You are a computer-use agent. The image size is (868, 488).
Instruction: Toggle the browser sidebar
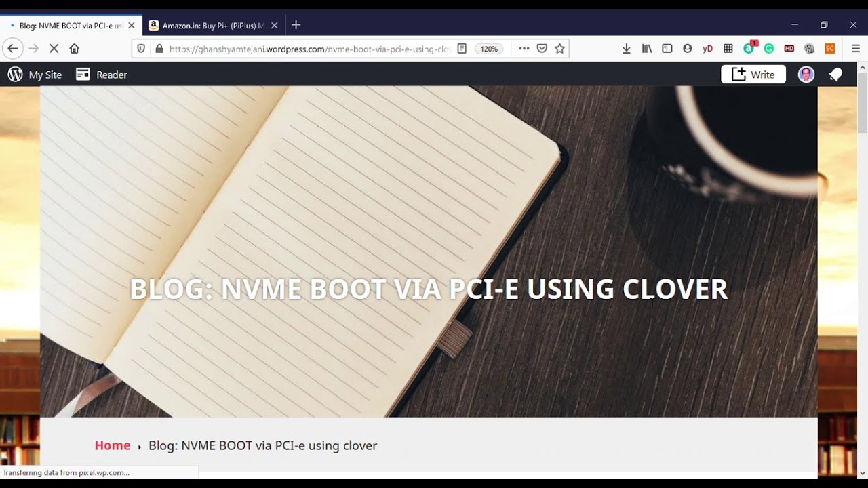[x=667, y=49]
